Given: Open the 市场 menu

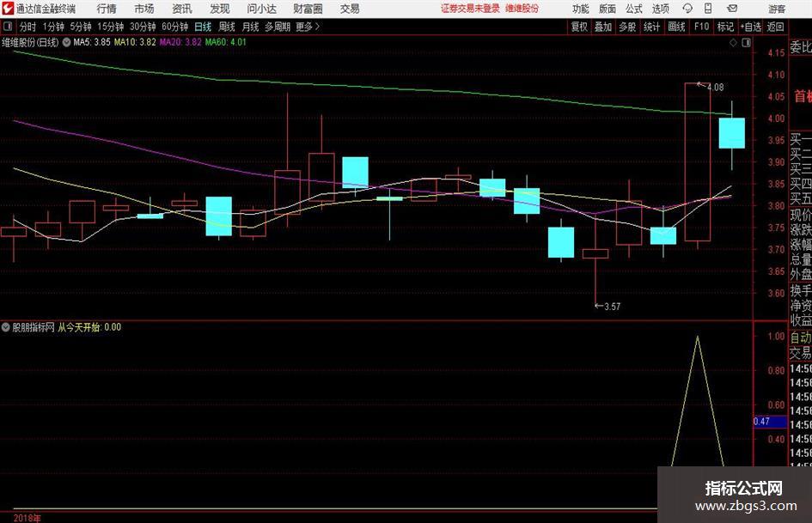Looking at the screenshot, I should 144,9.
